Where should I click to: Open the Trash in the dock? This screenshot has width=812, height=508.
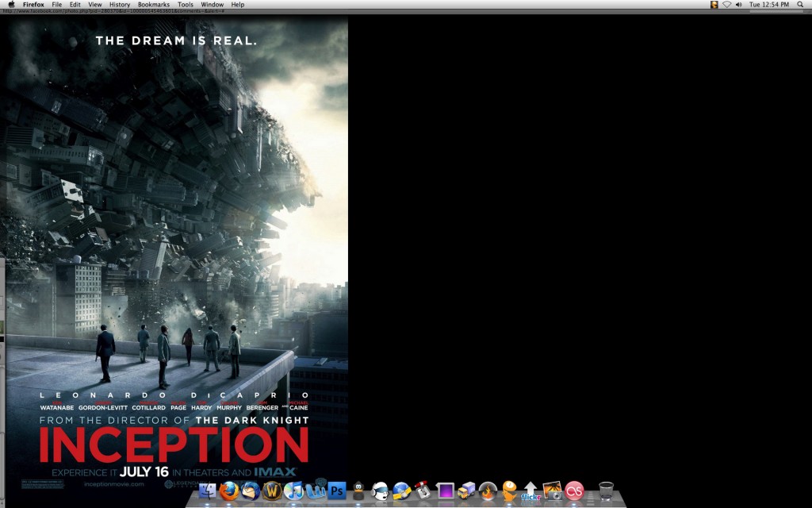click(x=606, y=490)
